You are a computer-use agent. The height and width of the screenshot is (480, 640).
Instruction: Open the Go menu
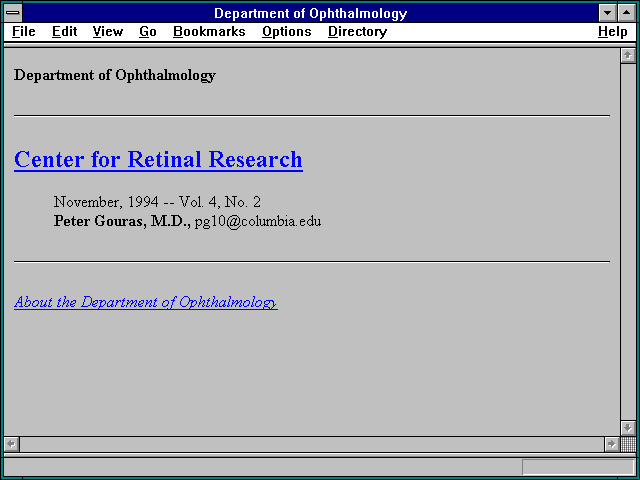pyautogui.click(x=148, y=32)
